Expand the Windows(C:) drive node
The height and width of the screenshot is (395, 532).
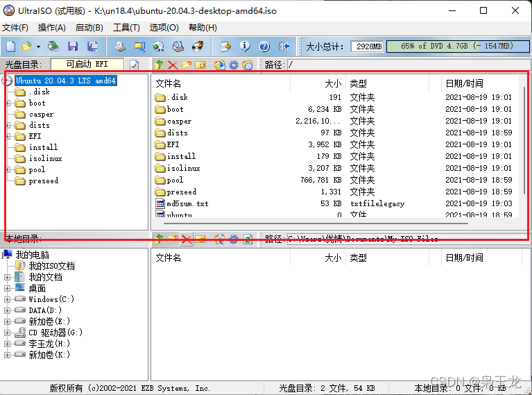pos(8,299)
